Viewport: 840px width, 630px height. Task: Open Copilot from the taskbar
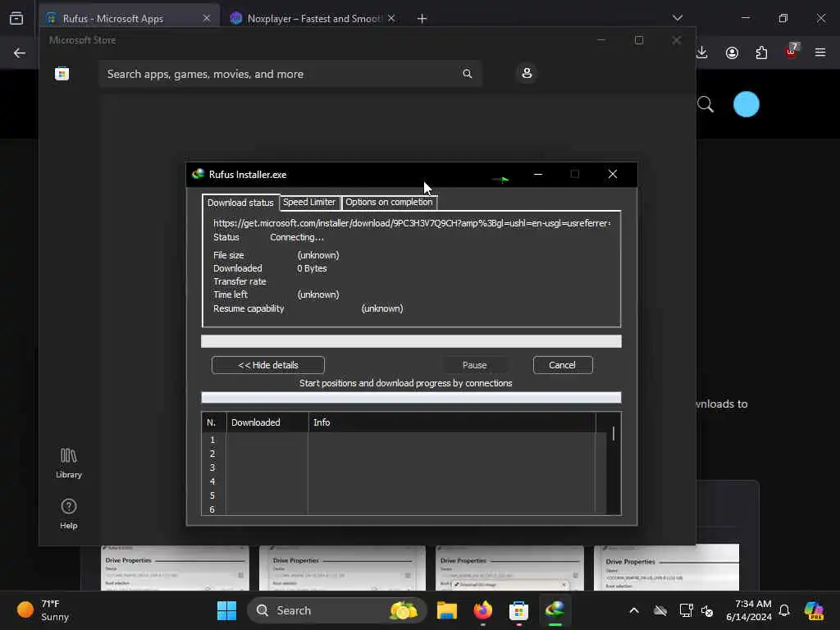814,610
